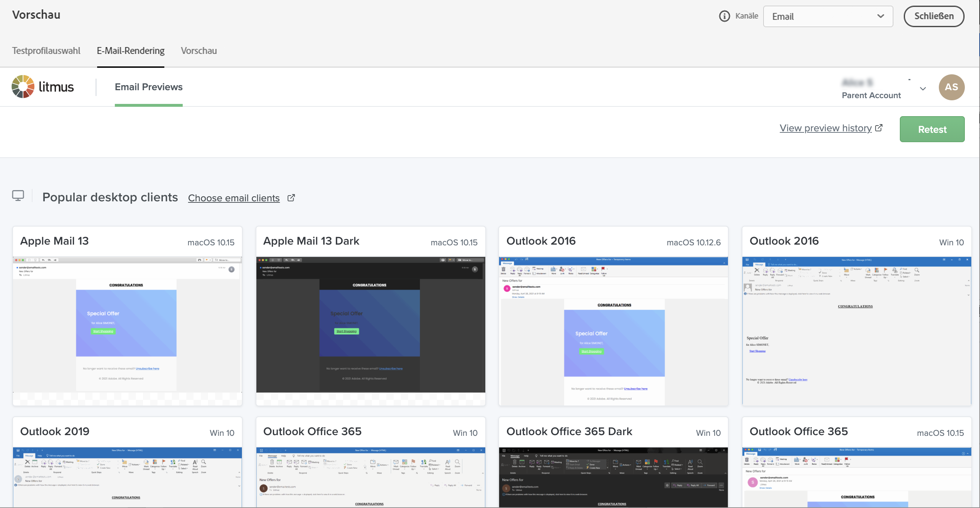The height and width of the screenshot is (508, 980).
Task: Open the Kanäle Email dropdown
Action: [828, 16]
